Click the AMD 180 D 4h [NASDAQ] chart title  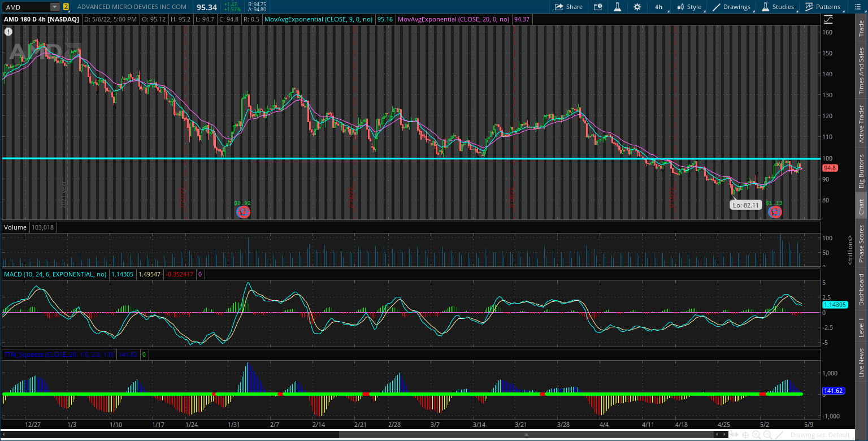tap(41, 19)
